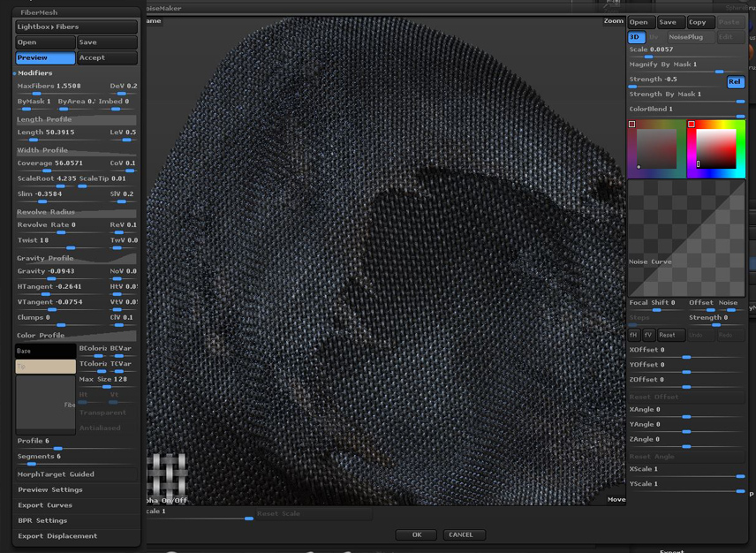Click the Coverage slider
The width and height of the screenshot is (756, 553).
61,166
